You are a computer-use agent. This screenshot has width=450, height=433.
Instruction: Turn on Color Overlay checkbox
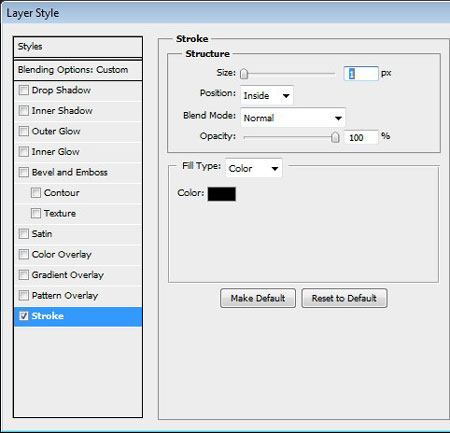click(24, 254)
